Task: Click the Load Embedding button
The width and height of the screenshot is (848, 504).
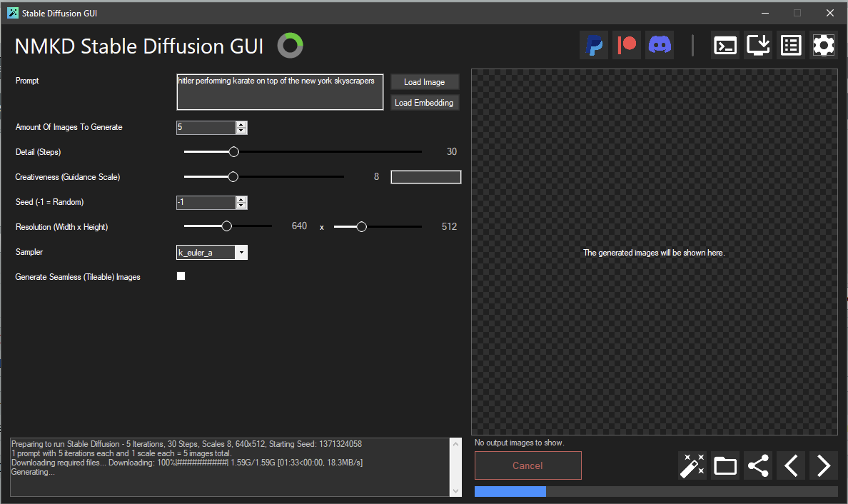Action: pyautogui.click(x=425, y=103)
